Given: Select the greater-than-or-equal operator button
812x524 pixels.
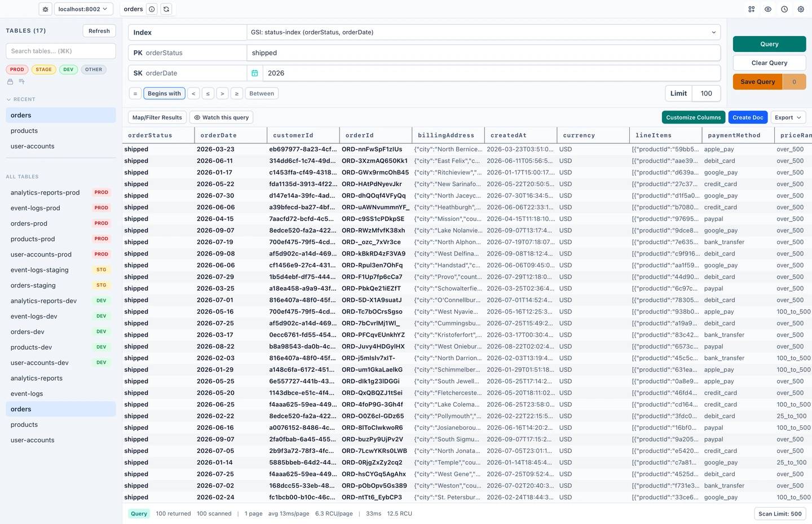Looking at the screenshot, I should click(237, 94).
